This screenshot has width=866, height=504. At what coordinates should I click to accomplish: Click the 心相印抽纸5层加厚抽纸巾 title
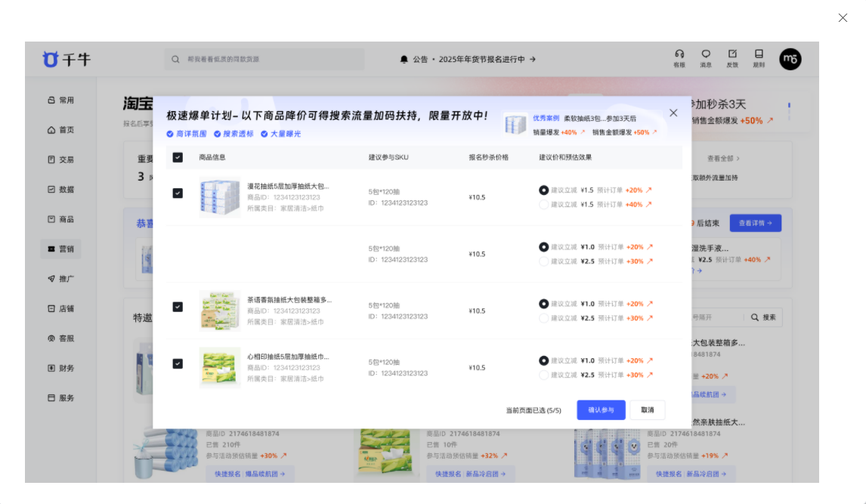pyautogui.click(x=288, y=357)
